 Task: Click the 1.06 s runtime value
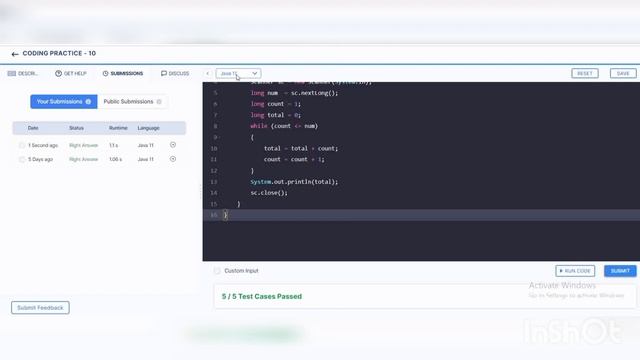116,159
